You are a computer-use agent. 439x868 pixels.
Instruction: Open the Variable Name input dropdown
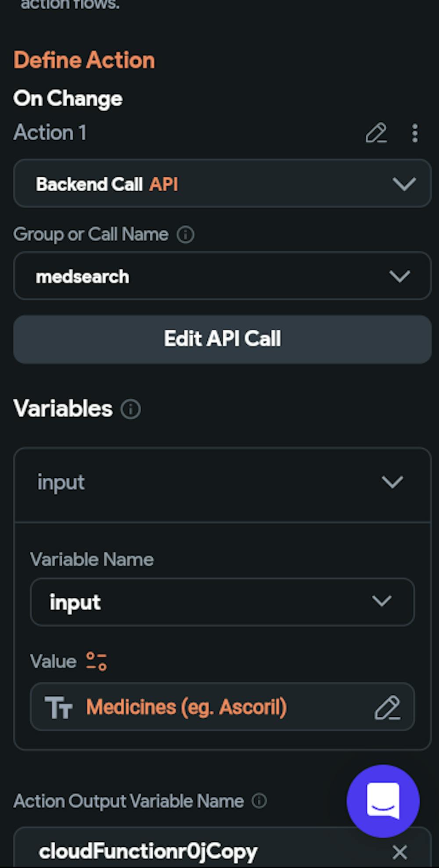(x=222, y=602)
